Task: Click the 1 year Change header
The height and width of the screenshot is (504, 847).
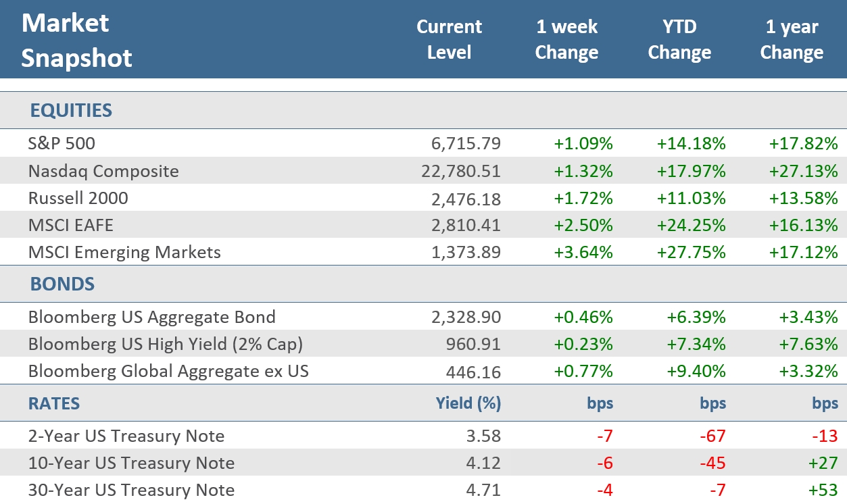Action: 792,40
